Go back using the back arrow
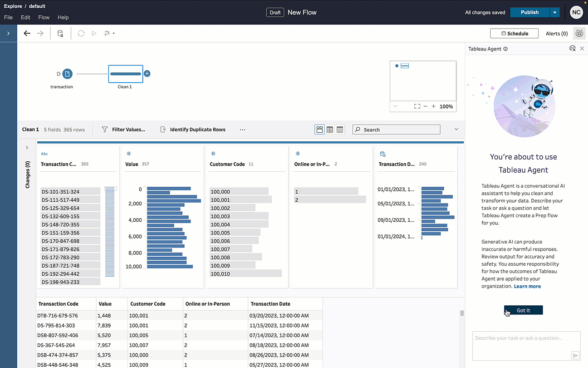The width and height of the screenshot is (588, 368). 27,33
